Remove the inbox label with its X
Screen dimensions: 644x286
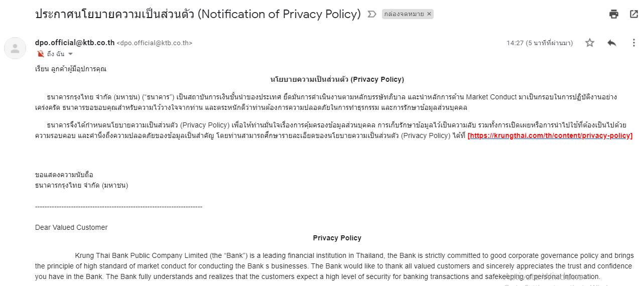pyautogui.click(x=429, y=14)
